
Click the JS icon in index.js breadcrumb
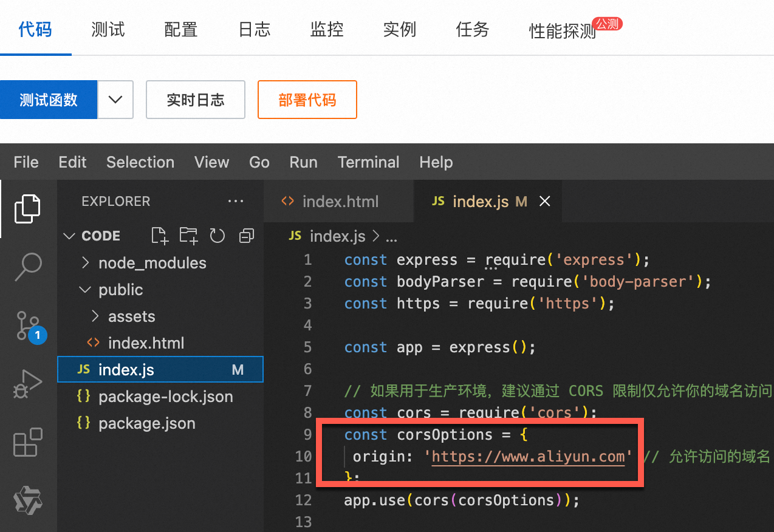295,236
